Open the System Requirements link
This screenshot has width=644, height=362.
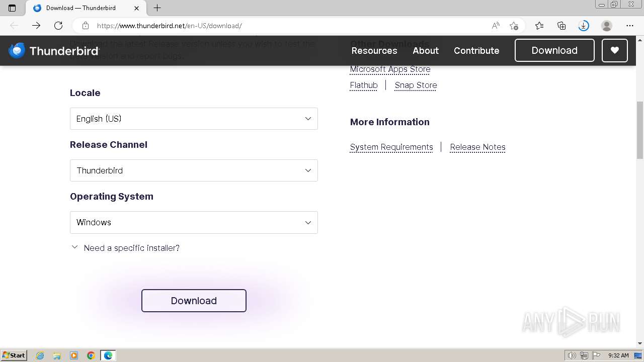pyautogui.click(x=391, y=147)
